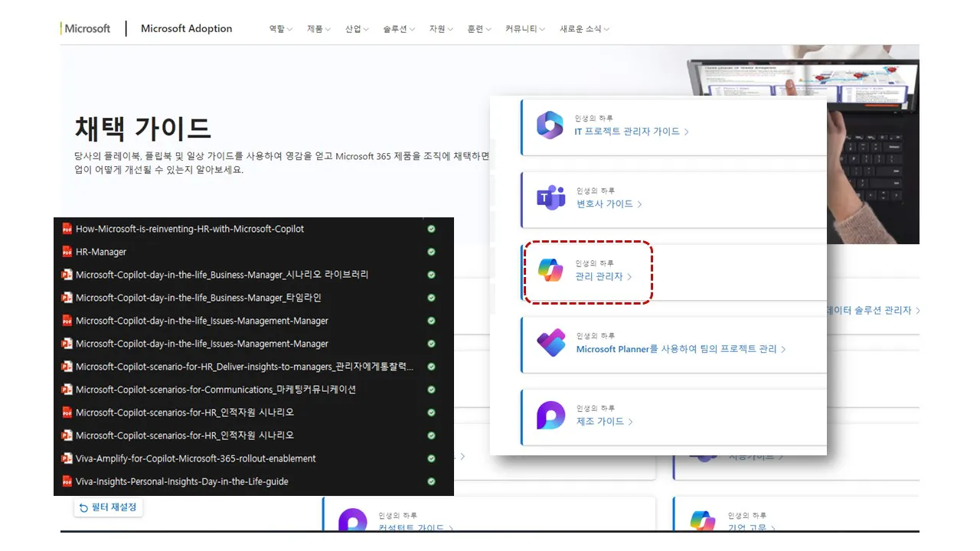Click the Microsoft 365 icon beside IT 프로젝트 관리자 가이드

tap(550, 126)
